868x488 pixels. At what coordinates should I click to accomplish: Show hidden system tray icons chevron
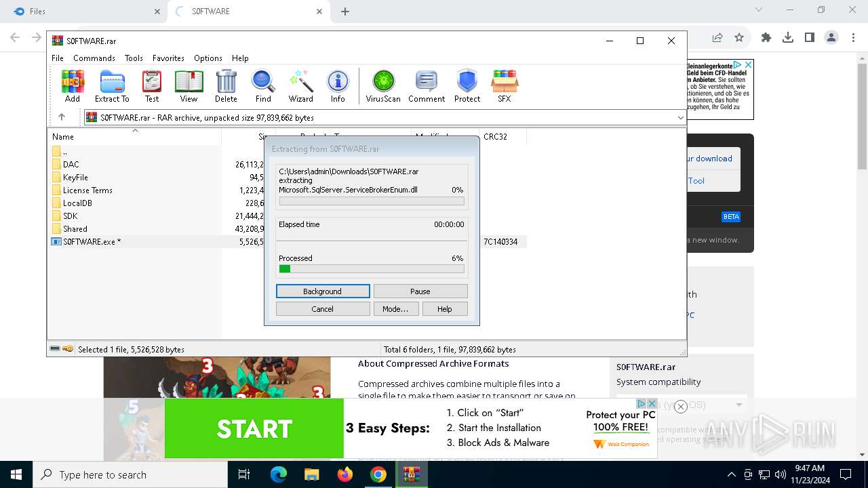(731, 474)
